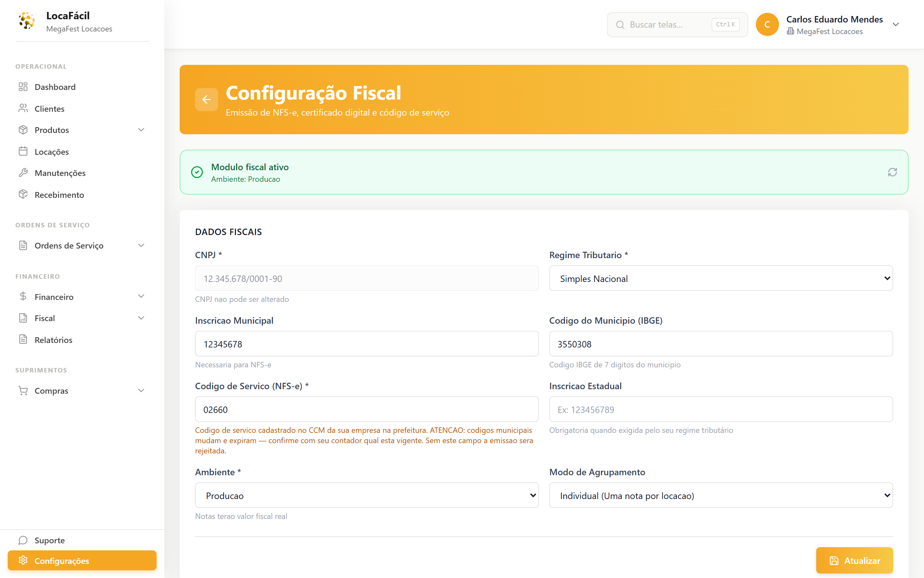
Task: Click the 'Modulo fiscal ativo' text
Action: (x=250, y=167)
